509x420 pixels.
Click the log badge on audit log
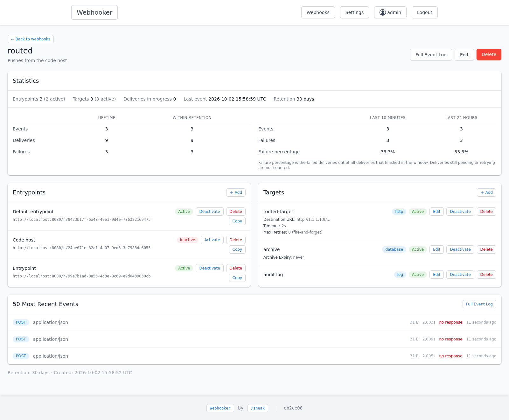point(400,275)
